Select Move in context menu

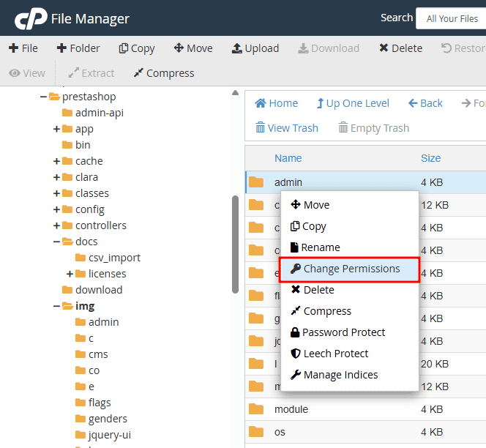[349, 205]
